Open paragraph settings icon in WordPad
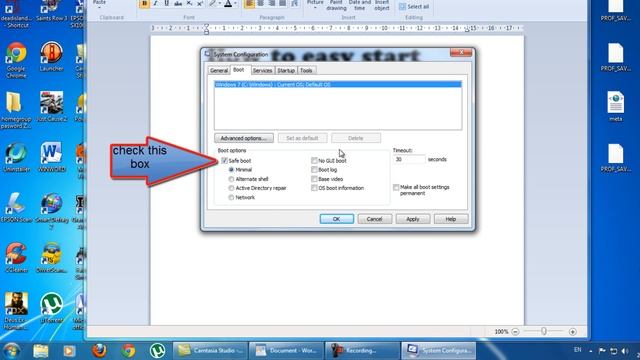The height and width of the screenshot is (360, 640). (x=294, y=4)
